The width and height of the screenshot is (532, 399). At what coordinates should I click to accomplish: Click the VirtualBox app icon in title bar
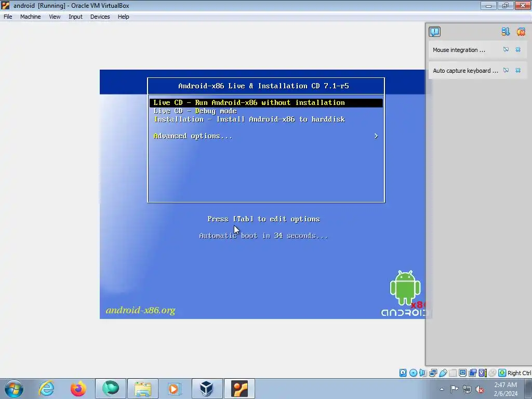coord(5,5)
